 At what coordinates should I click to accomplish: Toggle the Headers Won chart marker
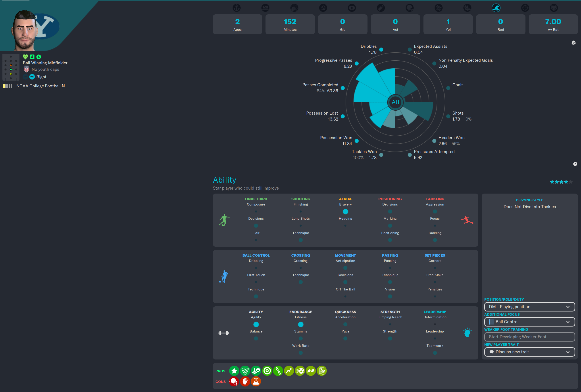[434, 141]
